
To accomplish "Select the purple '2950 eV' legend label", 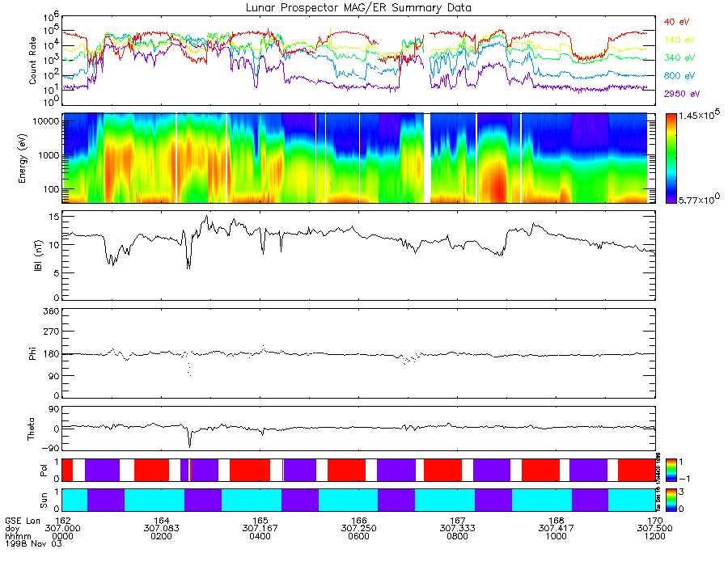I will pyautogui.click(x=682, y=94).
